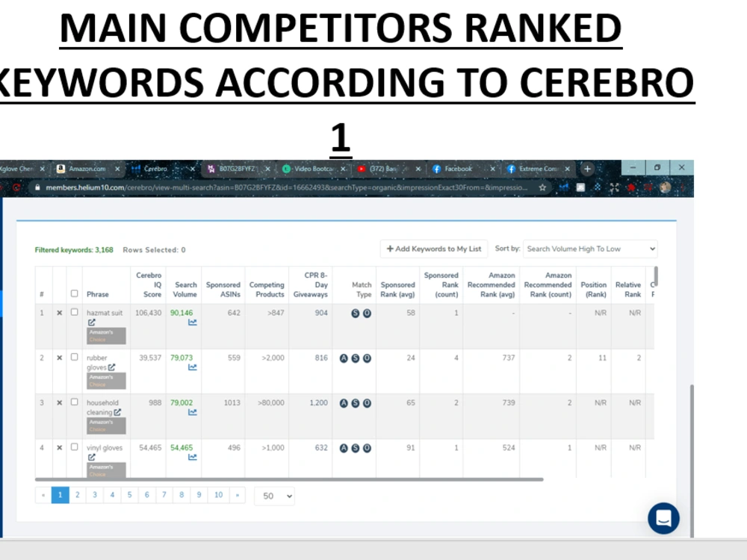
Task: Click Add Keywords to My List button
Action: 433,249
